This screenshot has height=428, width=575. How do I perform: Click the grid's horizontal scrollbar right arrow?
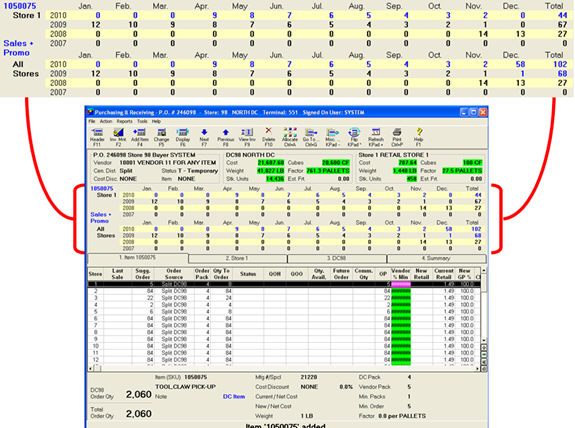[478, 368]
